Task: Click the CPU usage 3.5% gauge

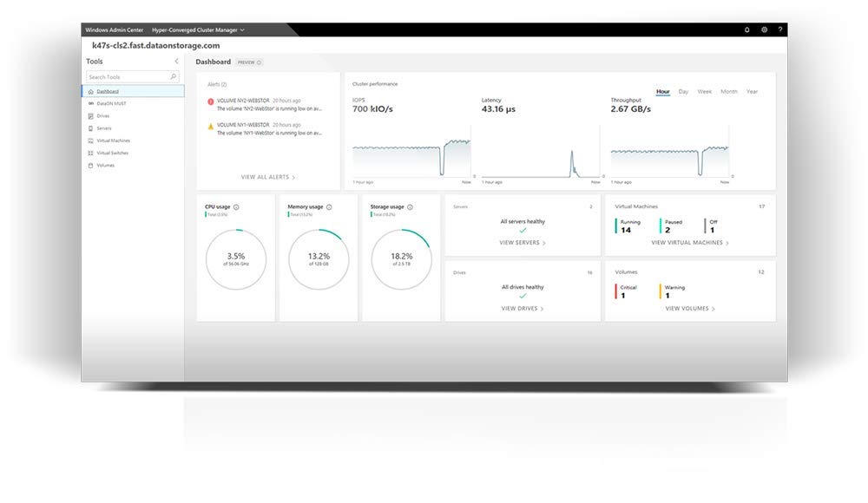Action: pos(236,259)
